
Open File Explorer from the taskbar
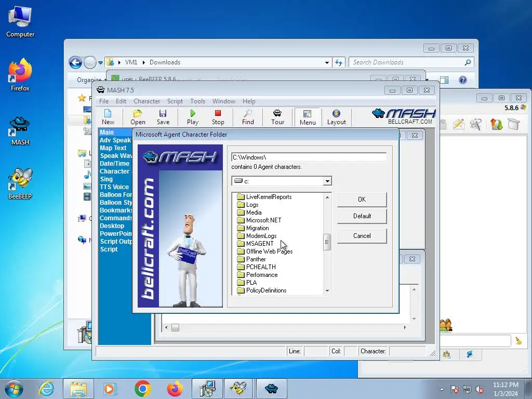tap(78, 389)
